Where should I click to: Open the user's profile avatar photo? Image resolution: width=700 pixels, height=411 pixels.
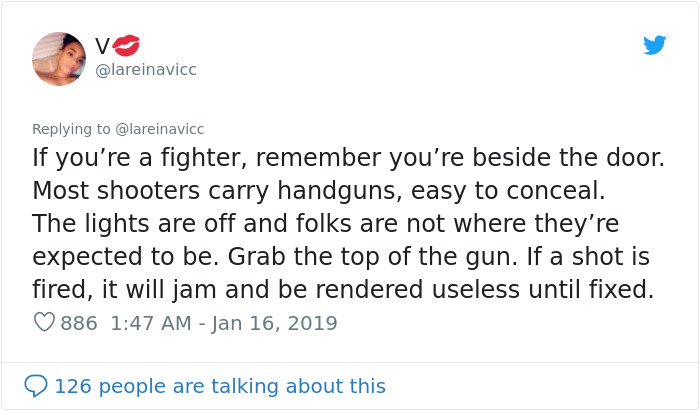point(59,58)
